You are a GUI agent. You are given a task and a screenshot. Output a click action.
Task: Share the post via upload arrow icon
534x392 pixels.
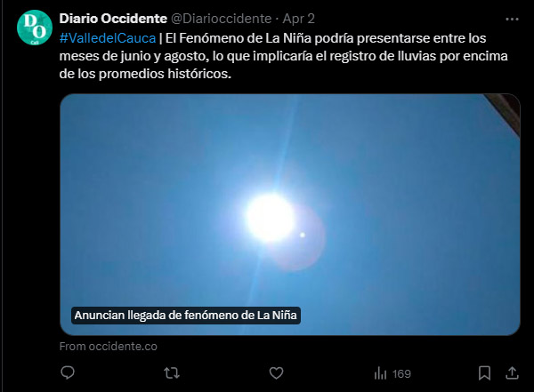point(512,373)
